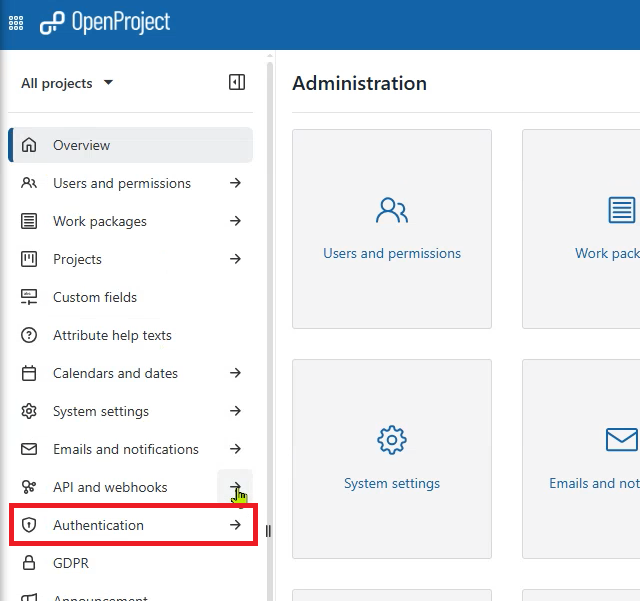Expand the Calendars and dates arrow
The width and height of the screenshot is (640, 601).
235,373
